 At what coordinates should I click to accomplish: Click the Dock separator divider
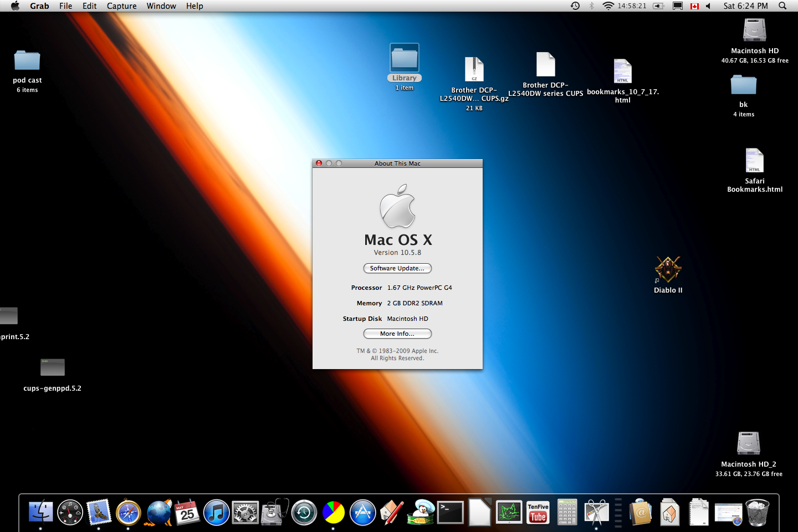pos(618,513)
